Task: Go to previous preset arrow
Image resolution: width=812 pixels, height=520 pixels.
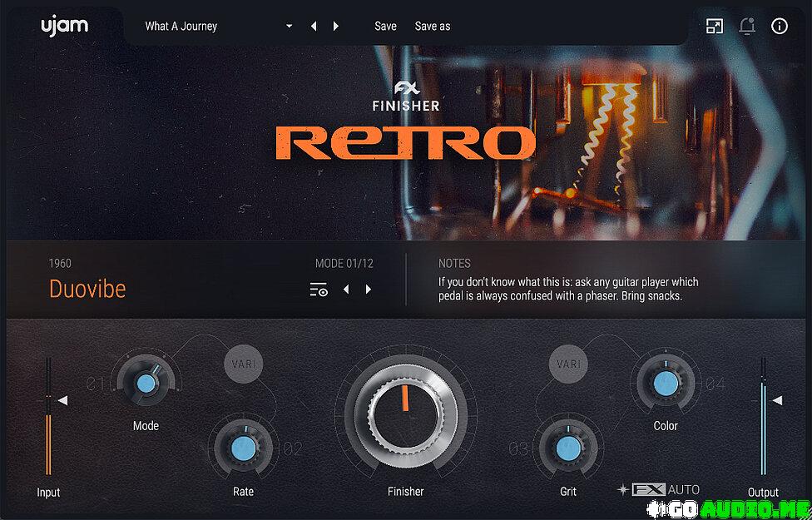Action: coord(314,27)
